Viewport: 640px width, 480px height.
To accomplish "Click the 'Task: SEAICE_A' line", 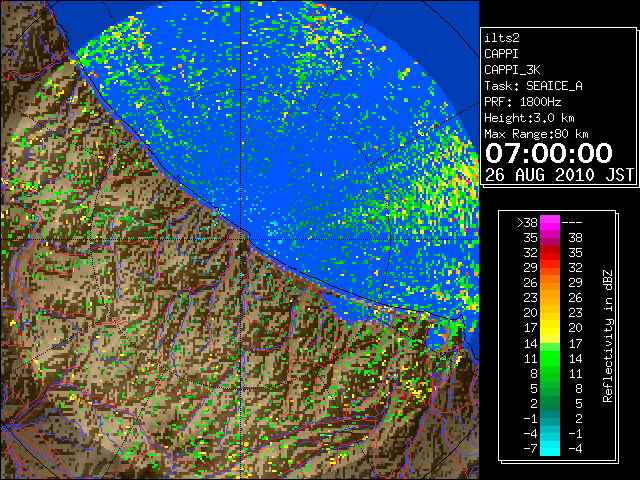I will [533, 86].
